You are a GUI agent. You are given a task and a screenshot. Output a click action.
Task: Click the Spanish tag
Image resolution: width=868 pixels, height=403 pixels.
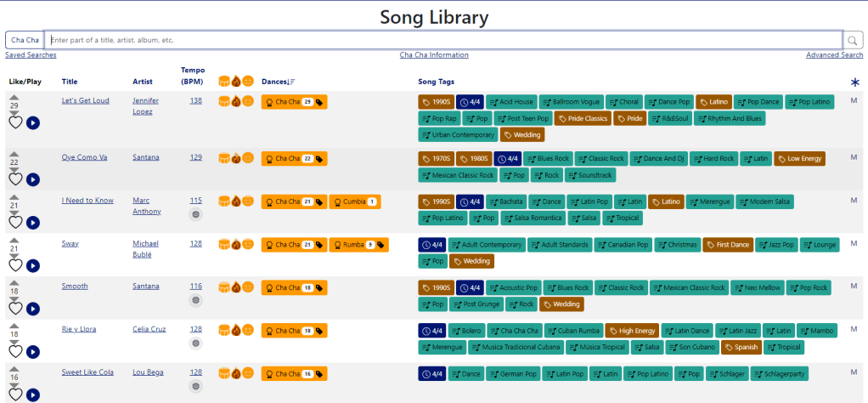pyautogui.click(x=741, y=348)
